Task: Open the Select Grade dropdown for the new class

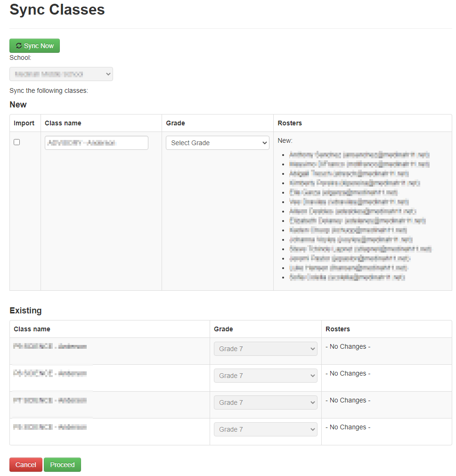Action: tap(217, 143)
